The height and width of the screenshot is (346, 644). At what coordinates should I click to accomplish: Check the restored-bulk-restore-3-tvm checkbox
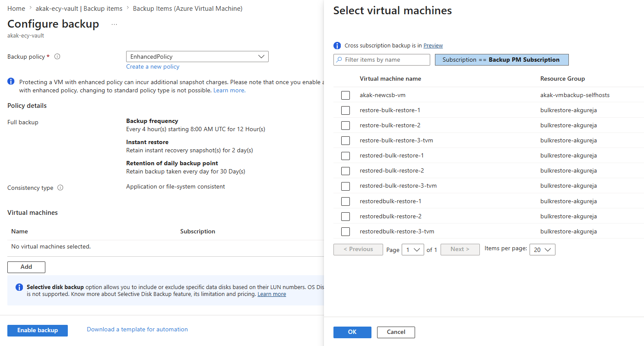346,186
